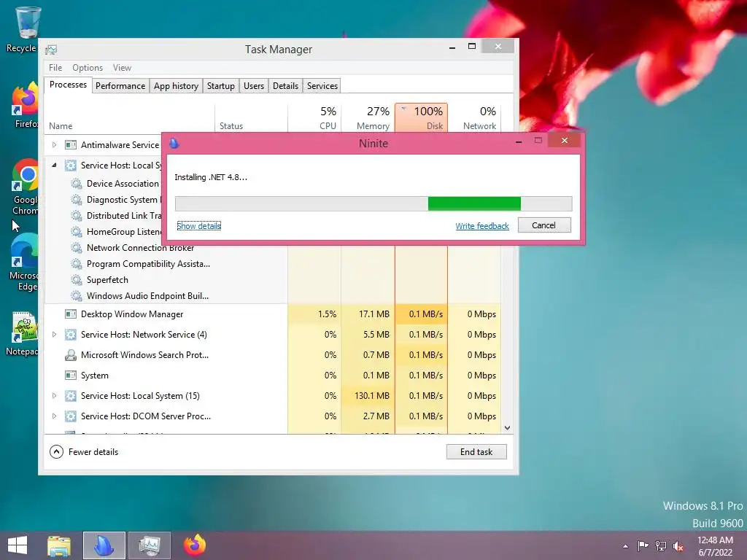This screenshot has height=560, width=747.
Task: Click the process list scroll down arrow
Action: click(x=508, y=428)
